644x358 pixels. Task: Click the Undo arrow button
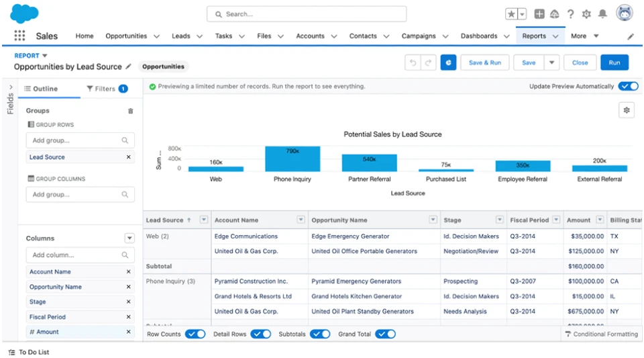click(413, 62)
